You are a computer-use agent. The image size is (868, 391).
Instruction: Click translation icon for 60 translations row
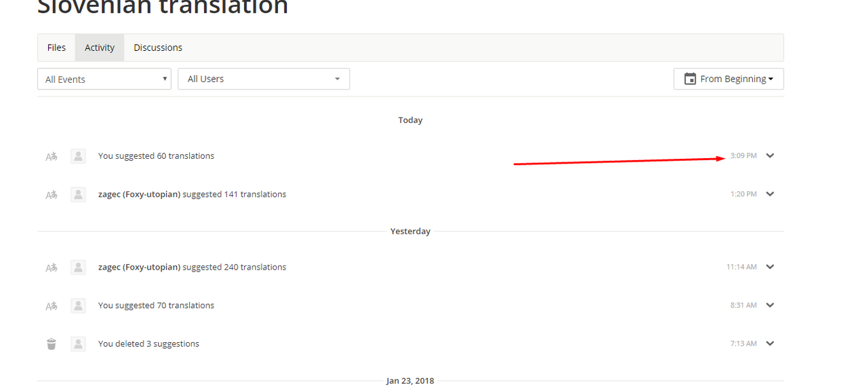coord(52,156)
